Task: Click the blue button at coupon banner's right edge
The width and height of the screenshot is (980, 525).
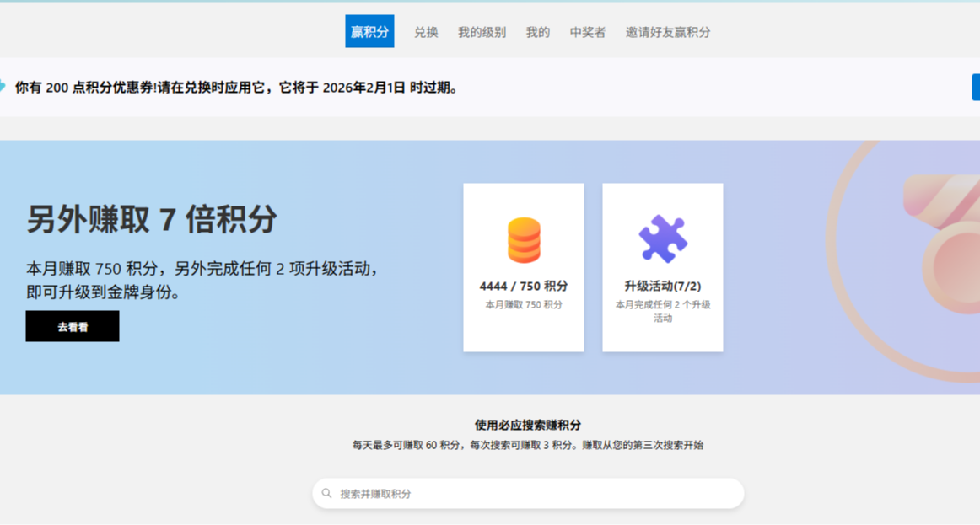Action: click(976, 87)
